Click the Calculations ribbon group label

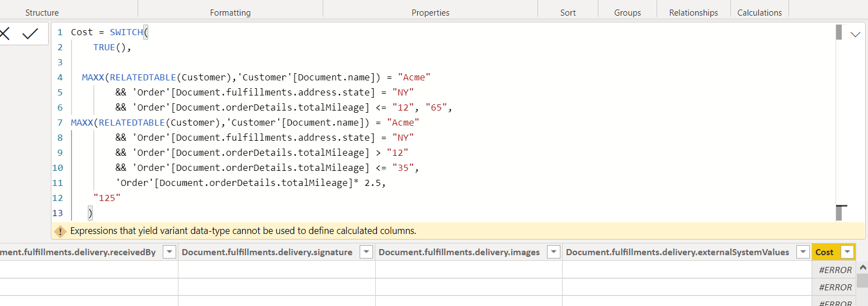(x=759, y=12)
